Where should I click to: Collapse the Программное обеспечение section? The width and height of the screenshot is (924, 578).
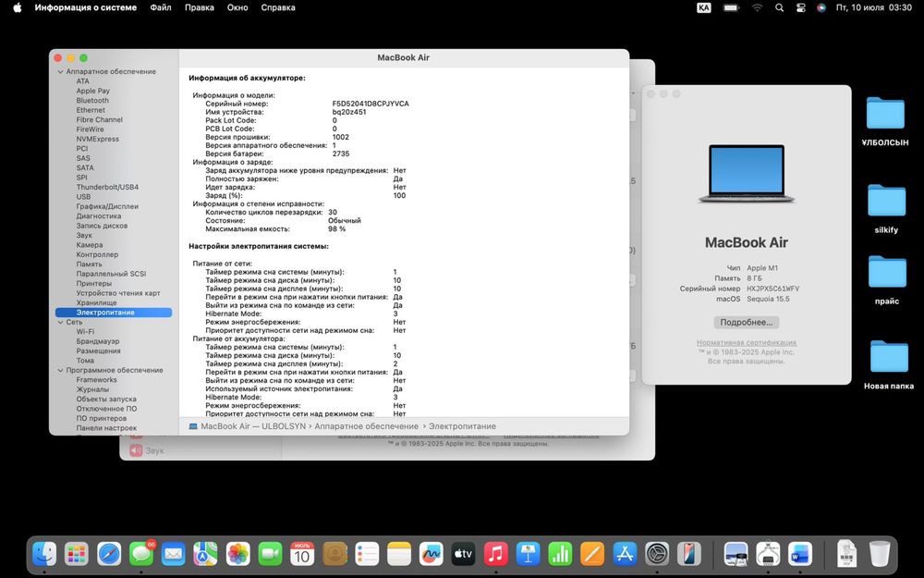click(x=60, y=371)
